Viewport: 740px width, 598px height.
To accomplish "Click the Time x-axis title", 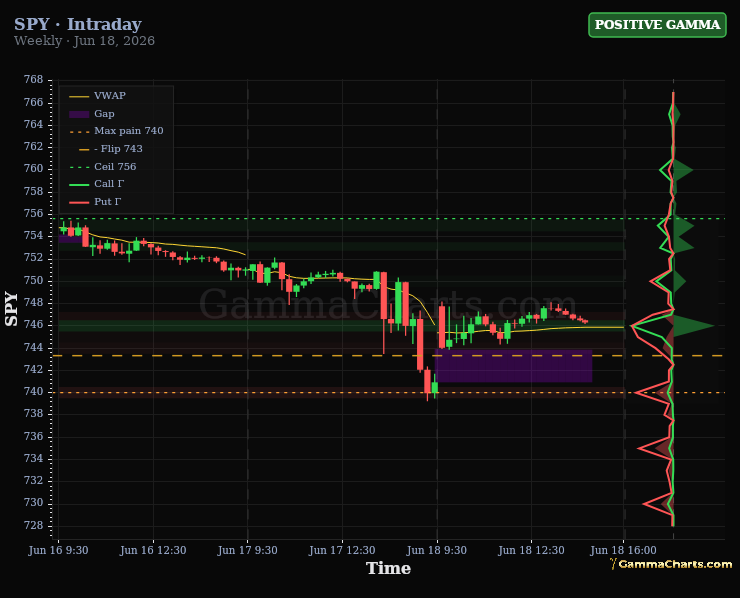I will tap(388, 568).
